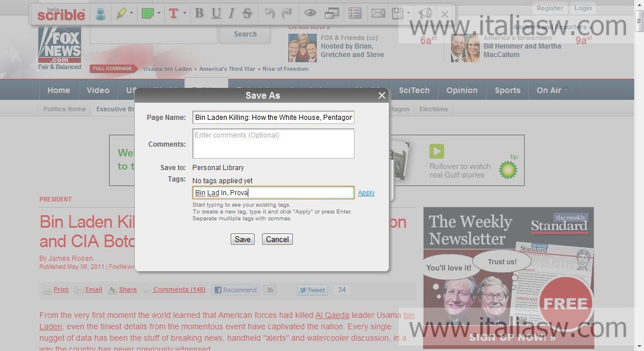Close the Save As dialog

click(x=381, y=95)
